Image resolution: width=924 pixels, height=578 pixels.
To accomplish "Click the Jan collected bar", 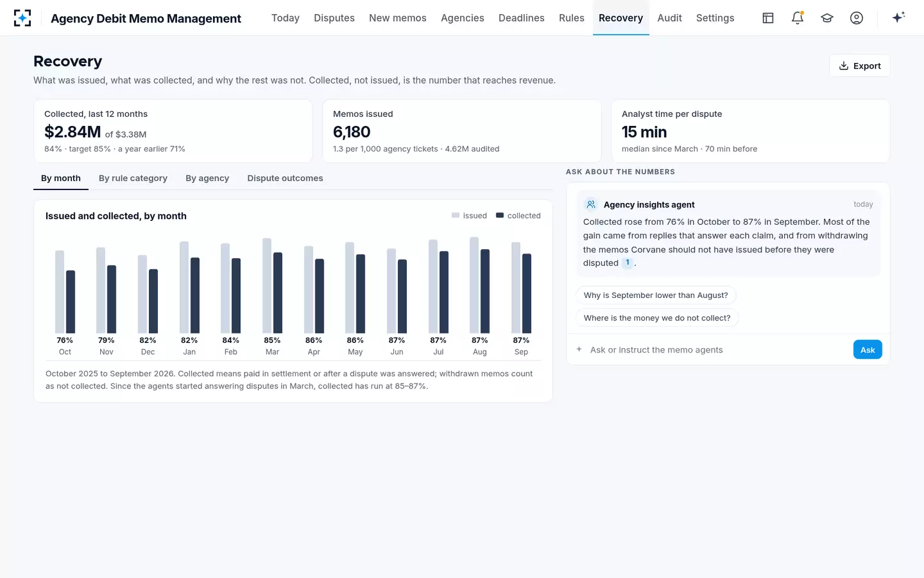I will click(195, 295).
